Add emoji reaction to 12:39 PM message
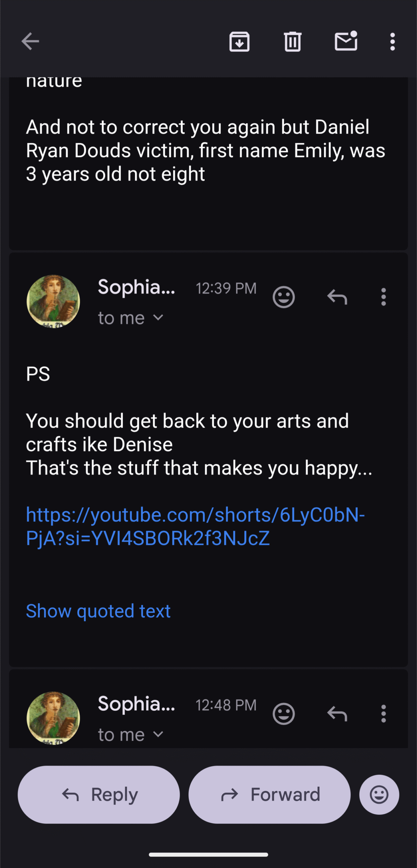417x868 pixels. (283, 297)
